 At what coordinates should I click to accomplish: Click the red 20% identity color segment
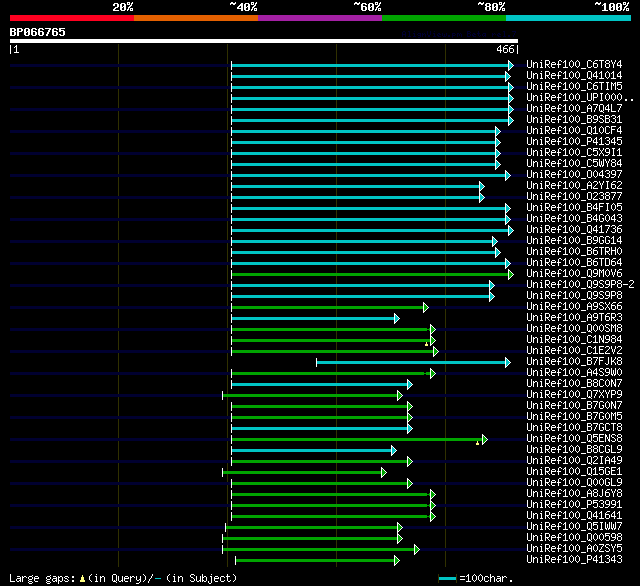(72, 18)
